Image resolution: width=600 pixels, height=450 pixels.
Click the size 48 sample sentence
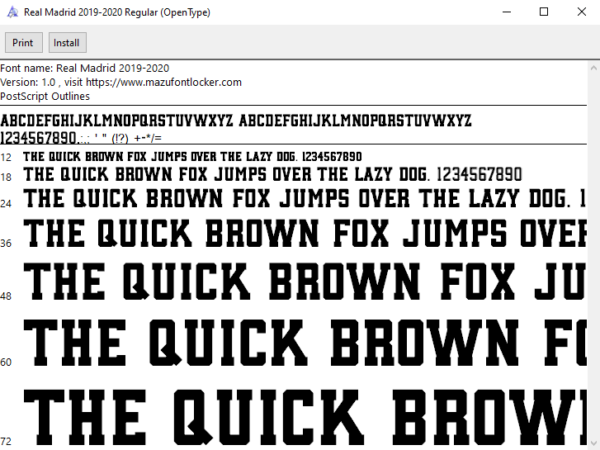point(305,281)
